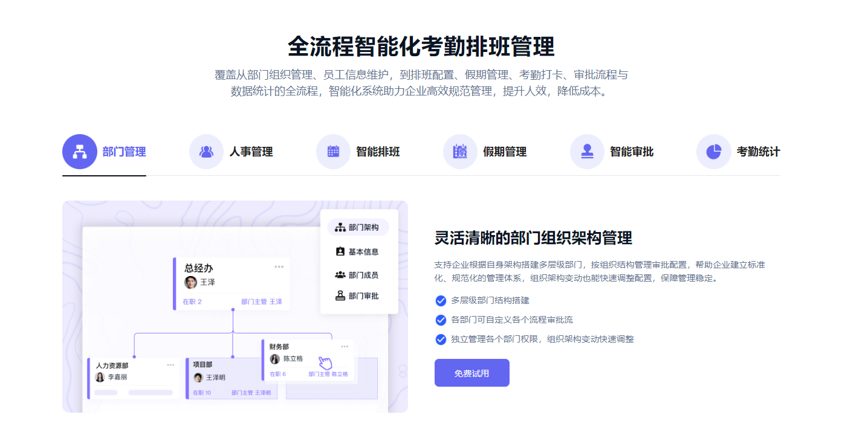
Task: Click the 假期管理 holiday calendar icon
Action: (x=460, y=152)
